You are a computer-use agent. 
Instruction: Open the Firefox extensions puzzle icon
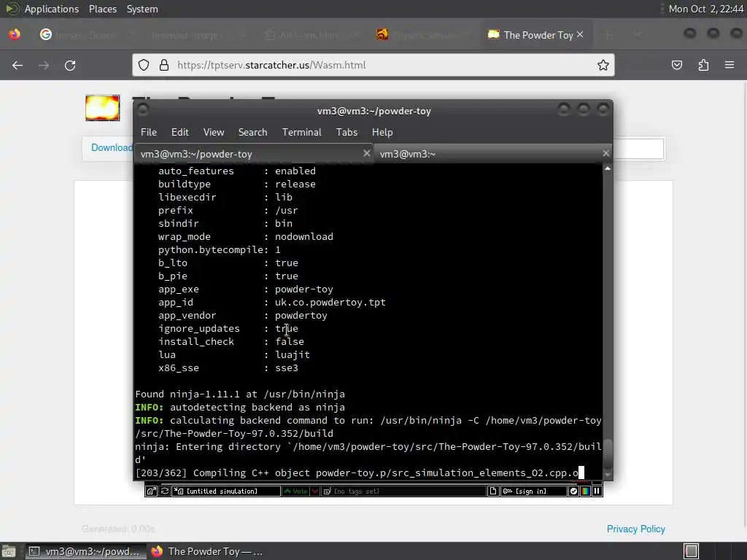click(703, 65)
